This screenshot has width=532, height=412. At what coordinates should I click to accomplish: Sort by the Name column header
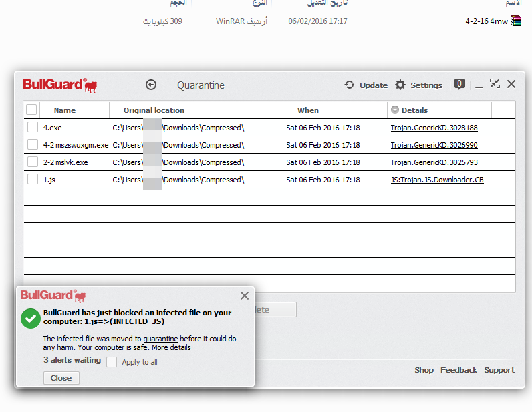(x=64, y=110)
